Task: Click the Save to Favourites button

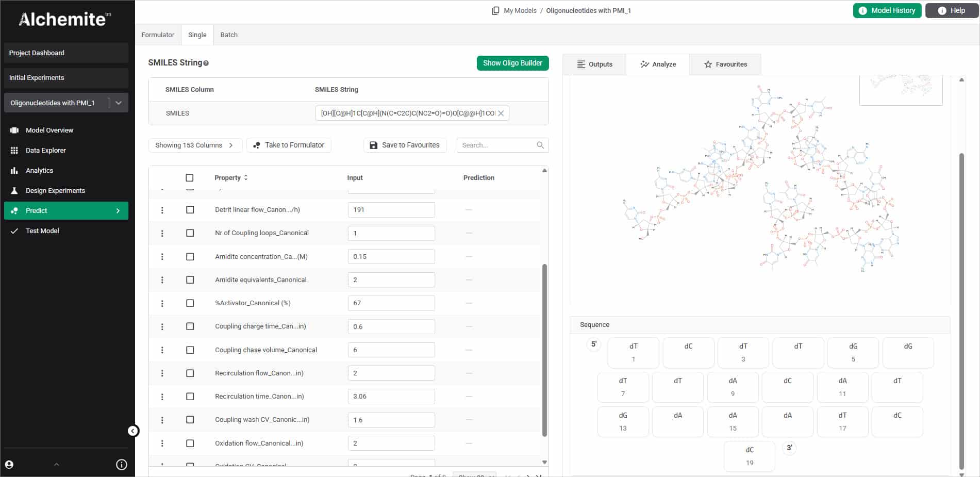Action: click(405, 145)
